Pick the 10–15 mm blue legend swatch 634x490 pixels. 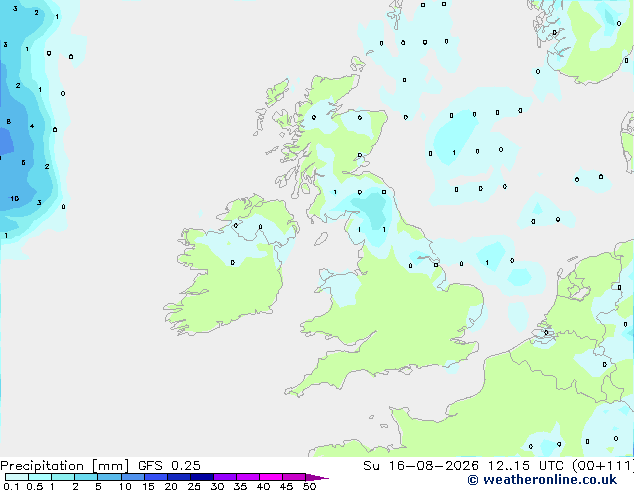click(x=132, y=477)
